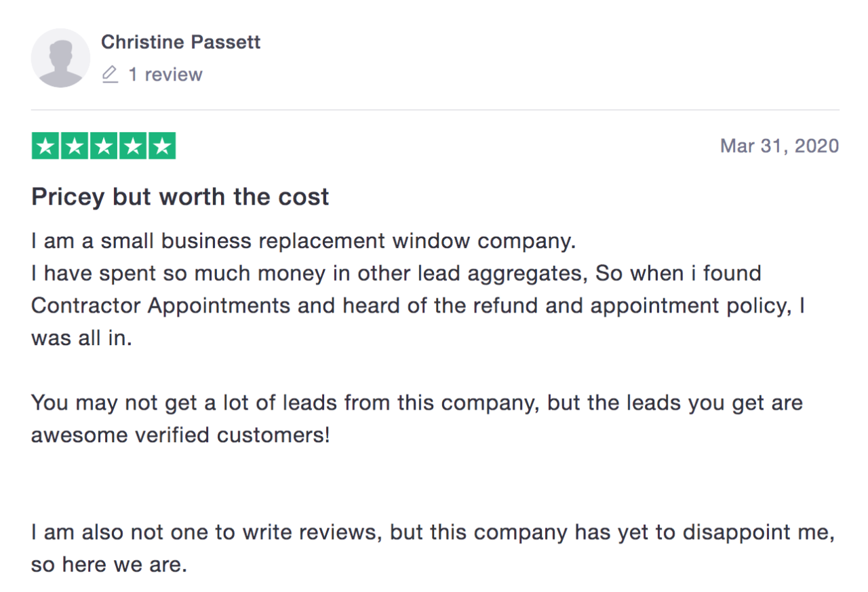Open Christine Passett's profile name
Viewport: 868px width, 592px height.
click(x=180, y=42)
